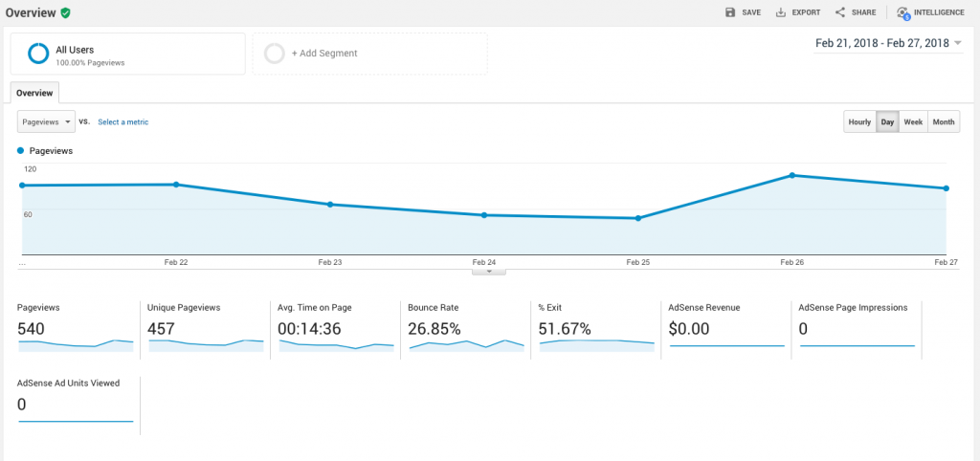
Task: Select the Overview tab
Action: click(x=34, y=93)
